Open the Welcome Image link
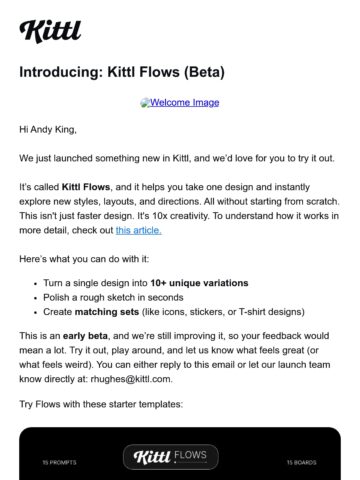360x480 pixels. (184, 102)
